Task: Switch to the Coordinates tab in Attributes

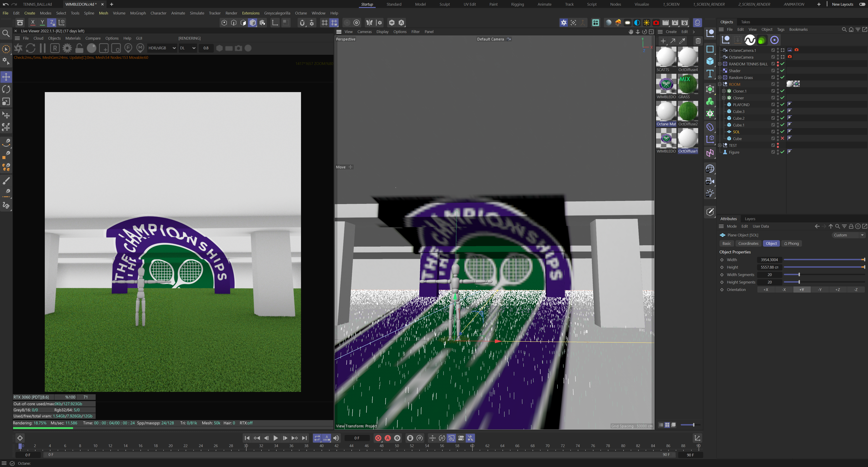Action: (748, 243)
